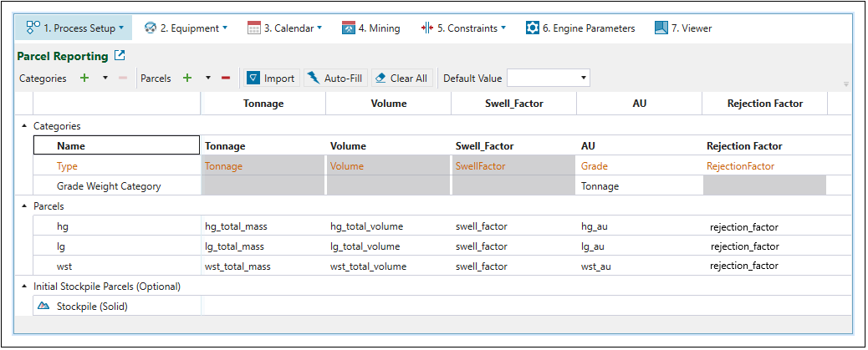
Task: Click the red minus to remove parcel
Action: pyautogui.click(x=226, y=79)
